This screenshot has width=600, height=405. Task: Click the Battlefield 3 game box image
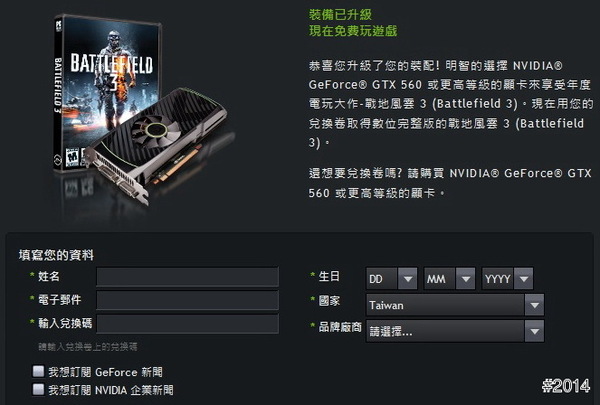[107, 92]
